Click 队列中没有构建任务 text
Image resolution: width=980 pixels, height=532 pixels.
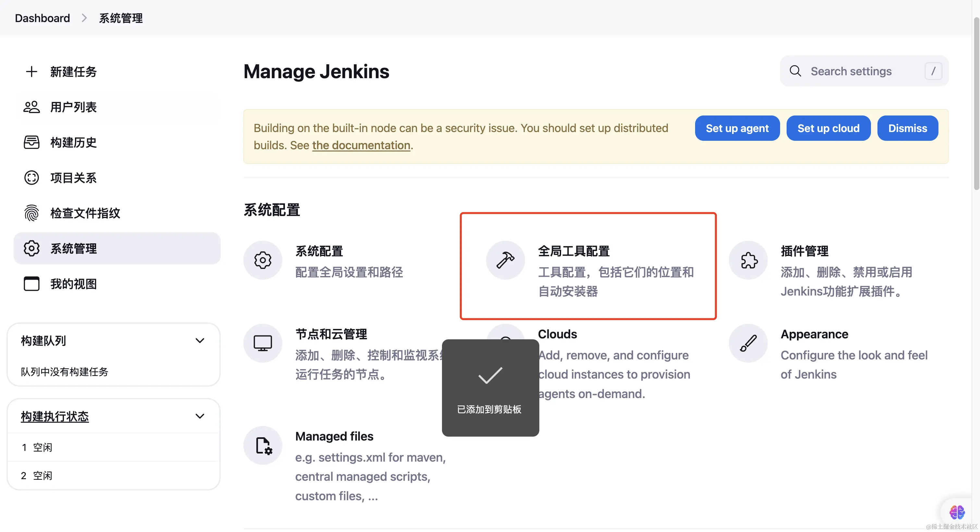click(65, 371)
